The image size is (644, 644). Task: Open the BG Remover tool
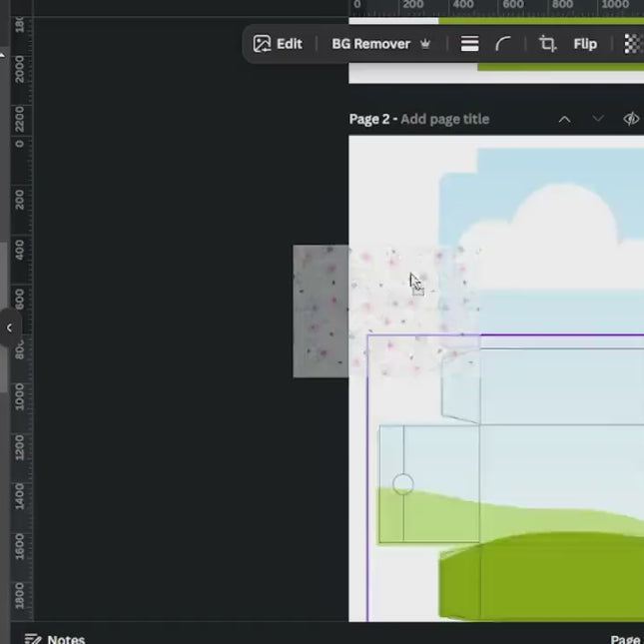[370, 44]
